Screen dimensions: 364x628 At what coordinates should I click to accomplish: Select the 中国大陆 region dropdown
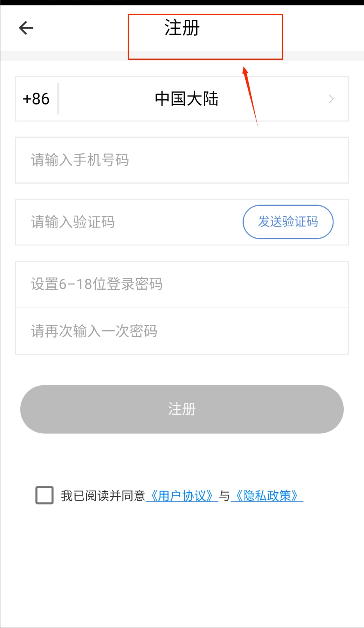point(186,99)
